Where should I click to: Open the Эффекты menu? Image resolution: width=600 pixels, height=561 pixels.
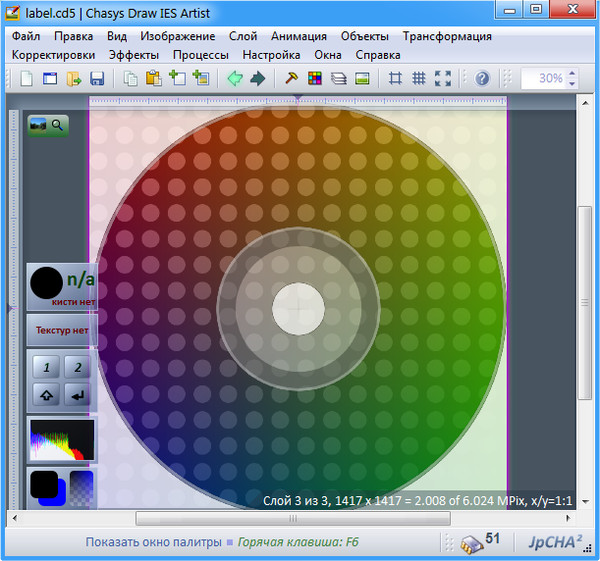point(133,55)
